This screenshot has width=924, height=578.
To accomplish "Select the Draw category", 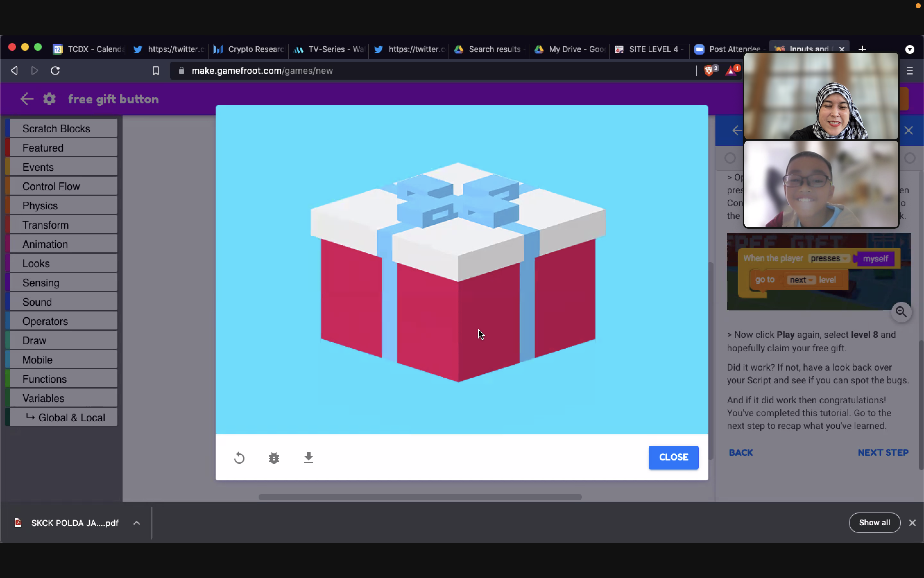I will (62, 340).
